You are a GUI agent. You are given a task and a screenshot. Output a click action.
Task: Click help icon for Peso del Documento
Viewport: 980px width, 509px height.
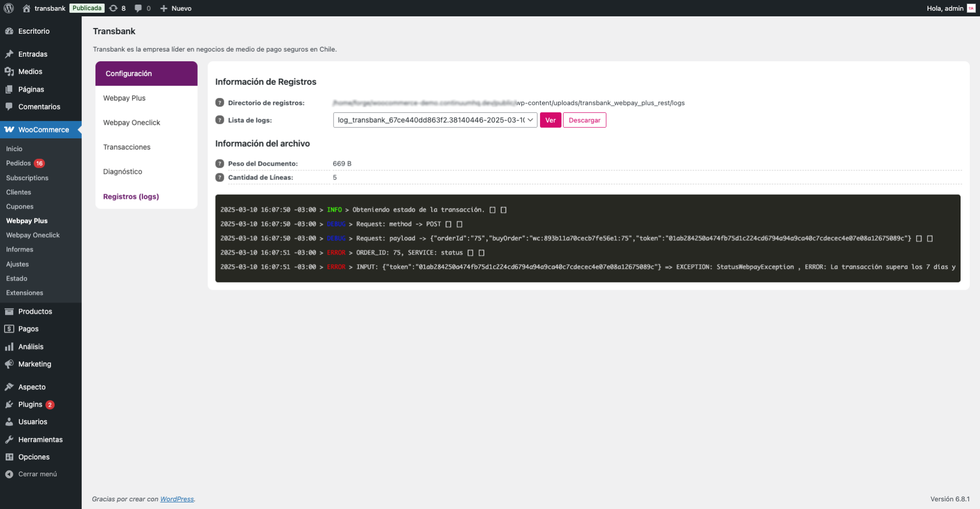220,164
